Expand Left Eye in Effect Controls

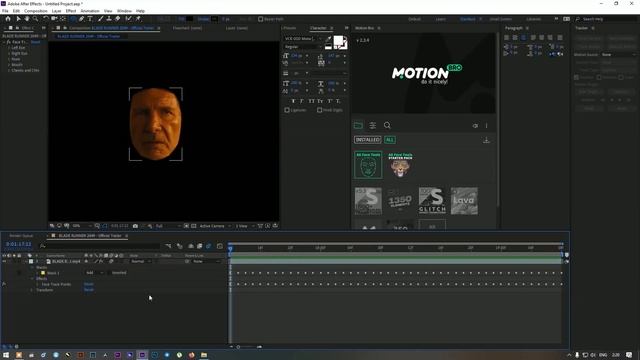click(x=9, y=48)
